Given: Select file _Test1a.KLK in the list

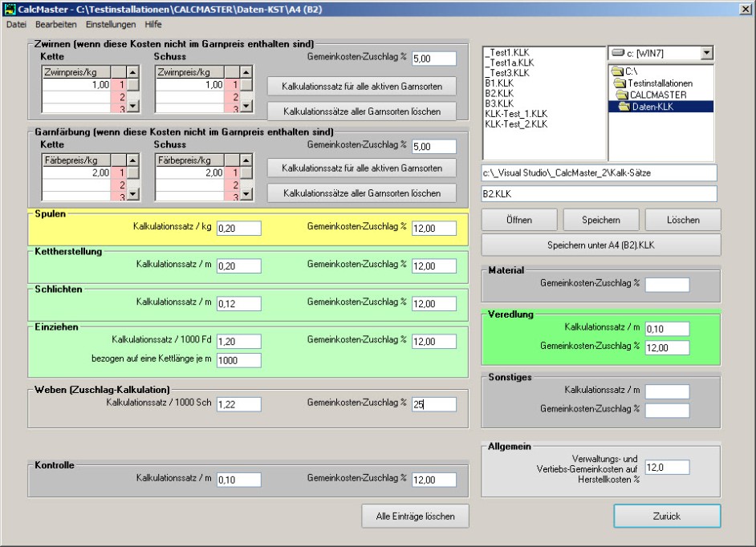Looking at the screenshot, I should point(509,63).
